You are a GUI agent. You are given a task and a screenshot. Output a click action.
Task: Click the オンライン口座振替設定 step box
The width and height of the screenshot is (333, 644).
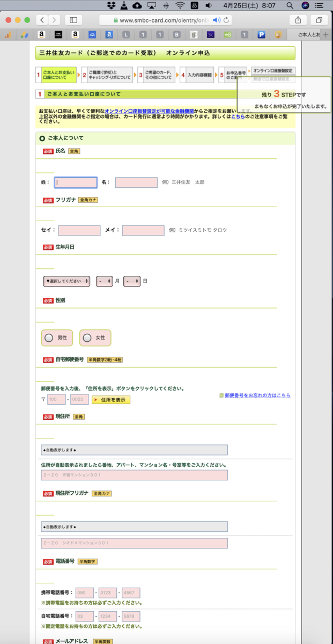pyautogui.click(x=273, y=71)
